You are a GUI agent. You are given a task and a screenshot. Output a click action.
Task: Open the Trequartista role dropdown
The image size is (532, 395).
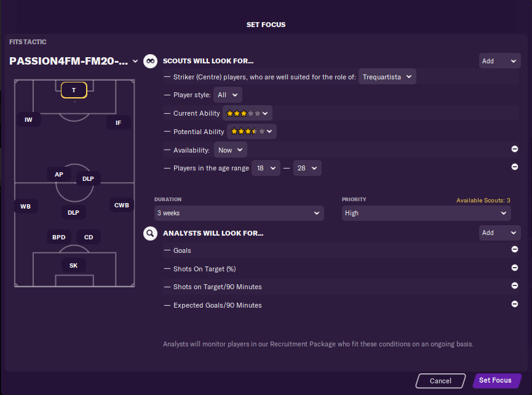387,77
